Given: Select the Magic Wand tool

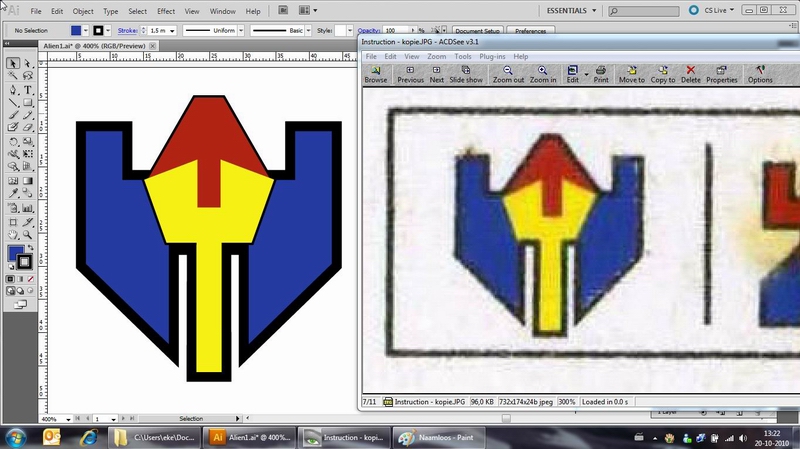Looking at the screenshot, I should [13, 76].
